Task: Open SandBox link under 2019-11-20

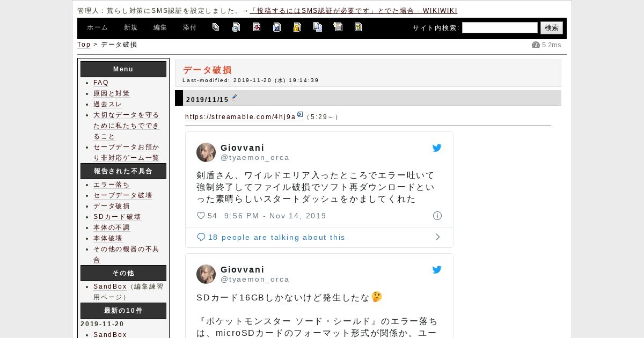Action: click(x=110, y=335)
